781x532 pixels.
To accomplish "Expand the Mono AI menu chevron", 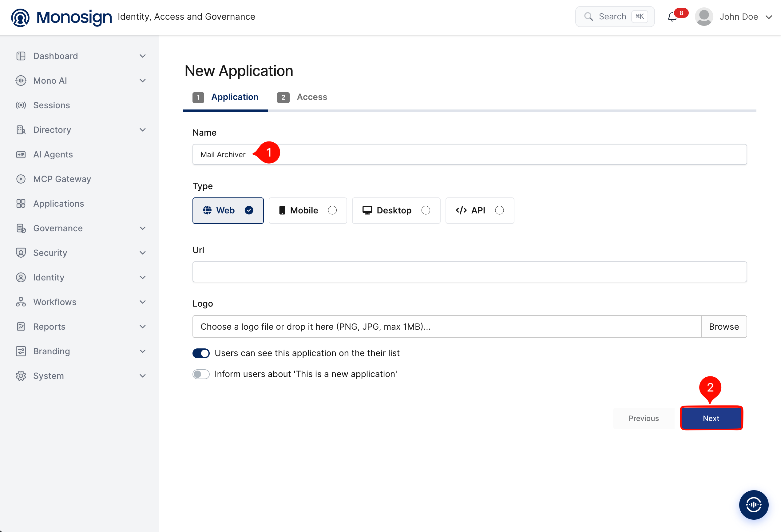I will pos(142,81).
